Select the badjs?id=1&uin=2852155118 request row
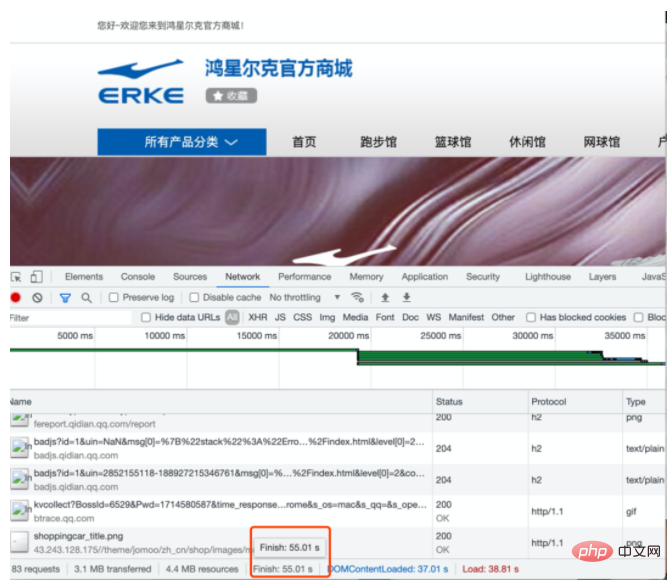Viewport: 671px width, 584px height. point(338,480)
